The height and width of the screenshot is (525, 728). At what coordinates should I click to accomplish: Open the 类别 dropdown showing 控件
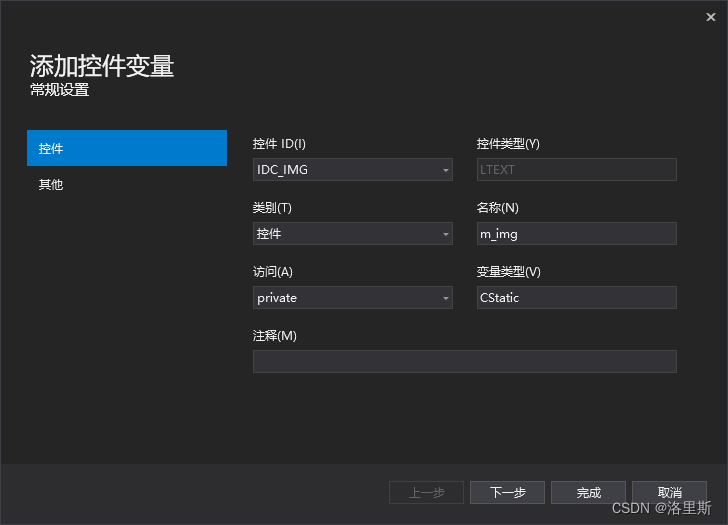[x=352, y=233]
